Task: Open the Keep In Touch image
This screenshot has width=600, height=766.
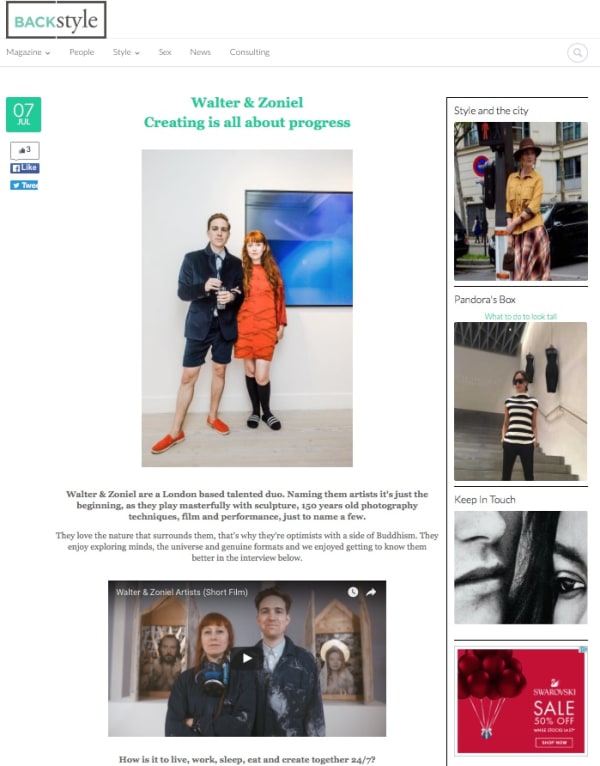Action: (x=520, y=568)
